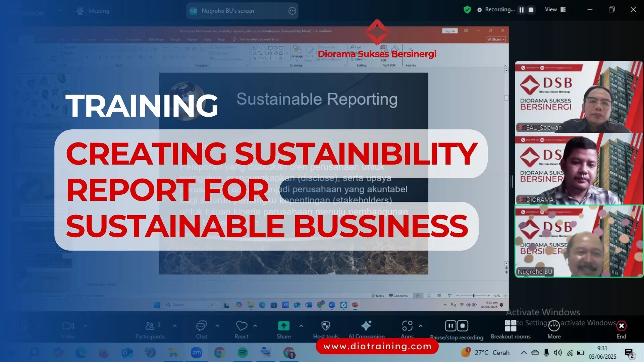644x362 pixels.
Task: Click pause in Pause/stop recording toolbar control
Action: [x=450, y=325]
